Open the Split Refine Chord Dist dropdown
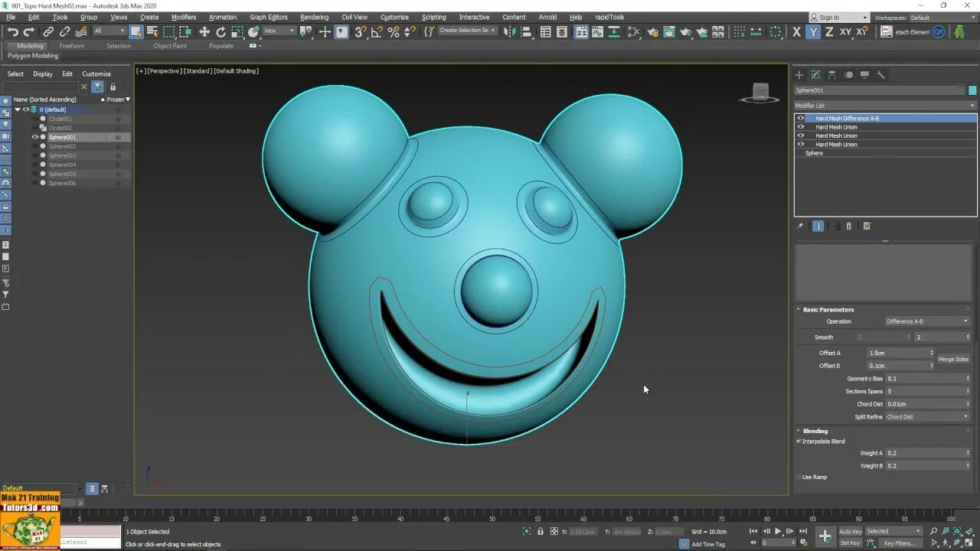 coord(927,417)
